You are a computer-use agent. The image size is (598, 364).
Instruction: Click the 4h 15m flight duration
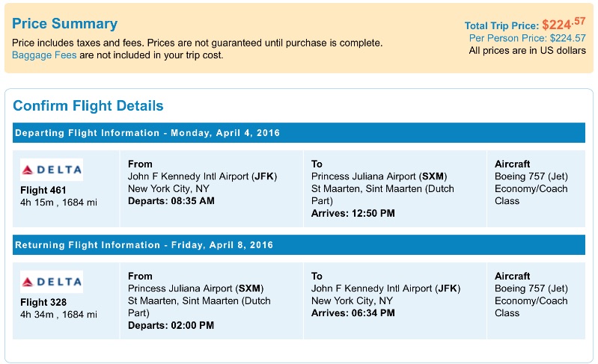tap(35, 202)
